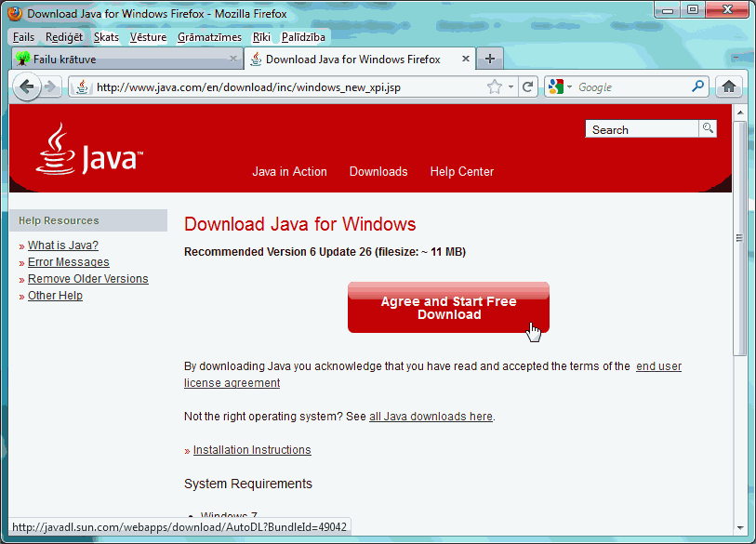The height and width of the screenshot is (544, 756).
Task: Bookmark this page with the star icon
Action: [494, 86]
